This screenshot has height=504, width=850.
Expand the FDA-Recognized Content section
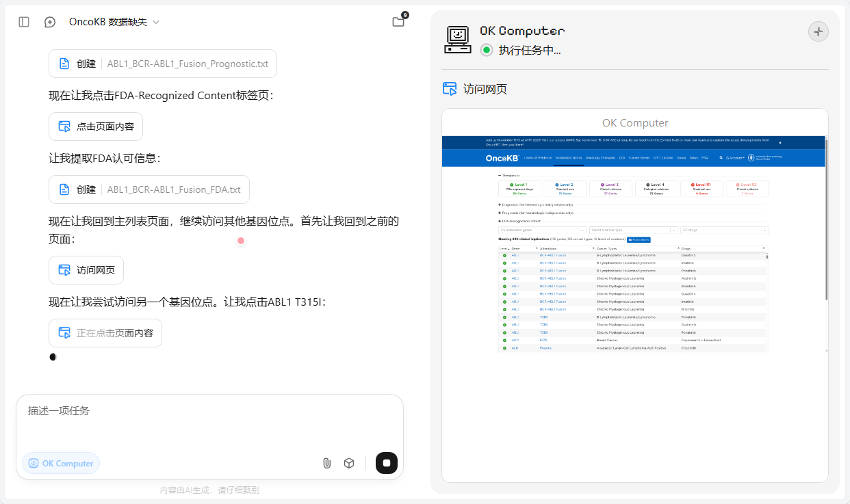519,221
